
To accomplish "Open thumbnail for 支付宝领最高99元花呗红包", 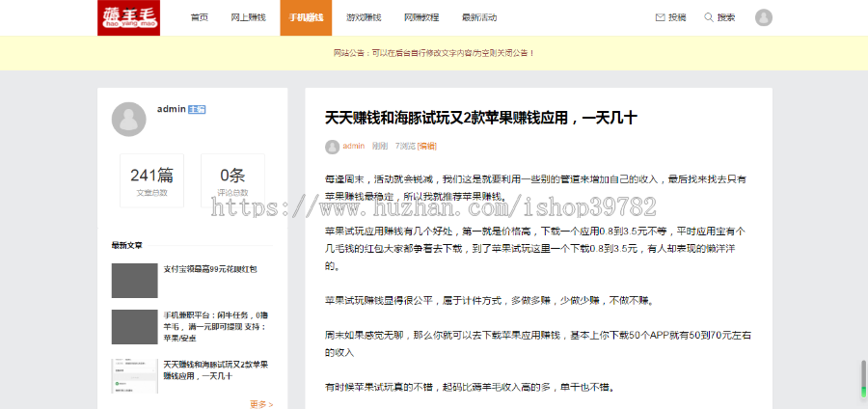I will coord(134,281).
